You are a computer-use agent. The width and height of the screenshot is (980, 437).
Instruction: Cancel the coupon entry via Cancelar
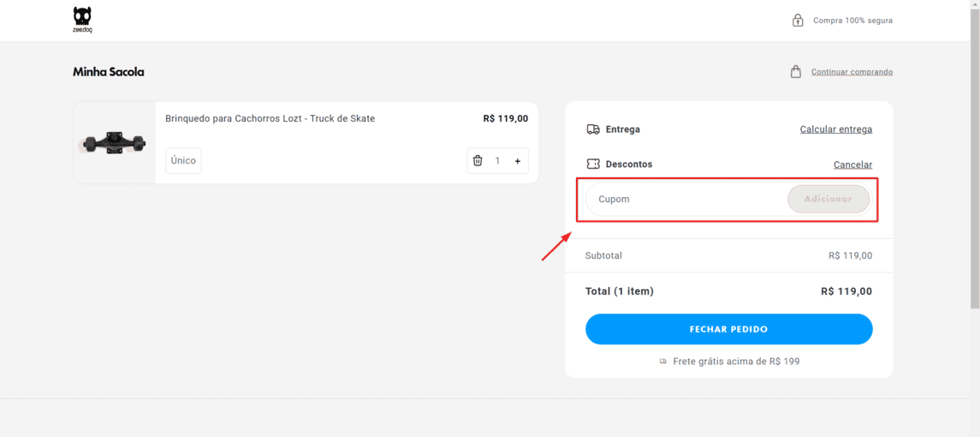pyautogui.click(x=852, y=165)
